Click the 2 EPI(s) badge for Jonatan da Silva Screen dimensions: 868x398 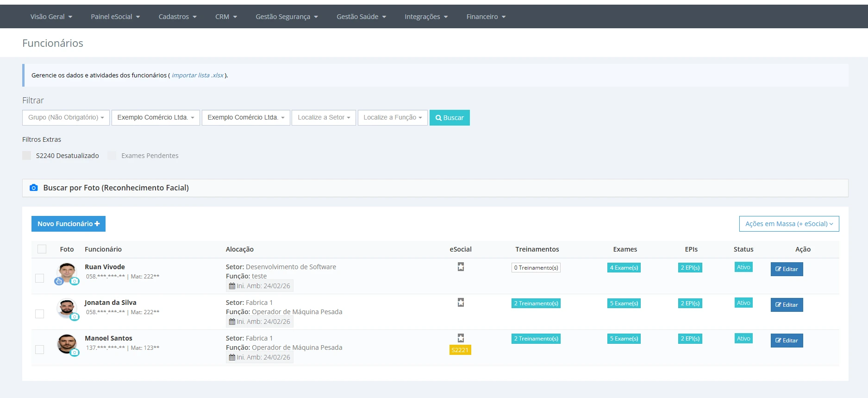(x=690, y=303)
